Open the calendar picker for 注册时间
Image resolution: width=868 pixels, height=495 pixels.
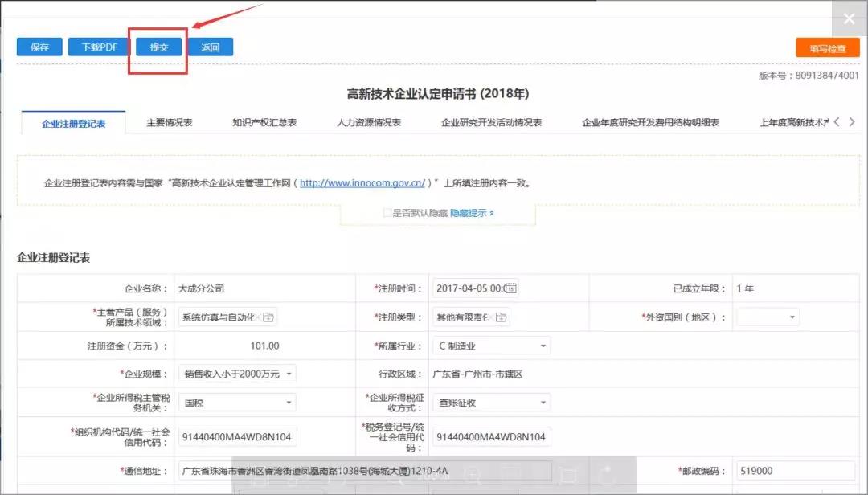(x=510, y=288)
